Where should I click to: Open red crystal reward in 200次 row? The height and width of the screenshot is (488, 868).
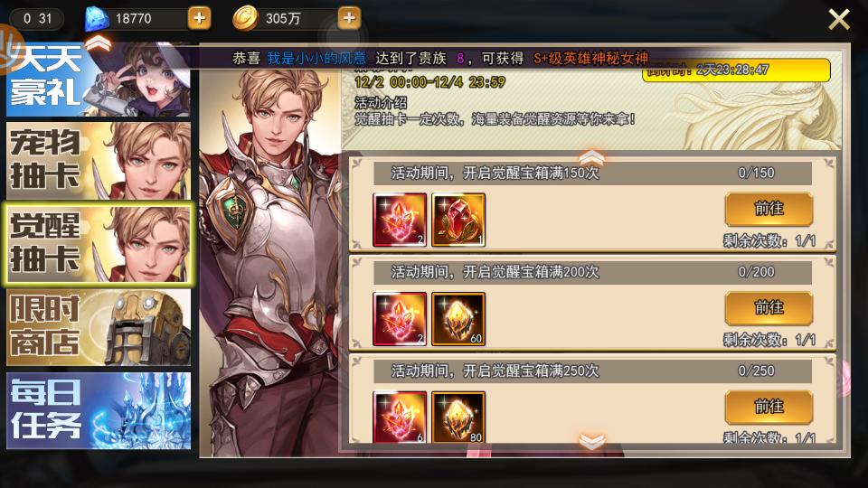click(x=400, y=319)
